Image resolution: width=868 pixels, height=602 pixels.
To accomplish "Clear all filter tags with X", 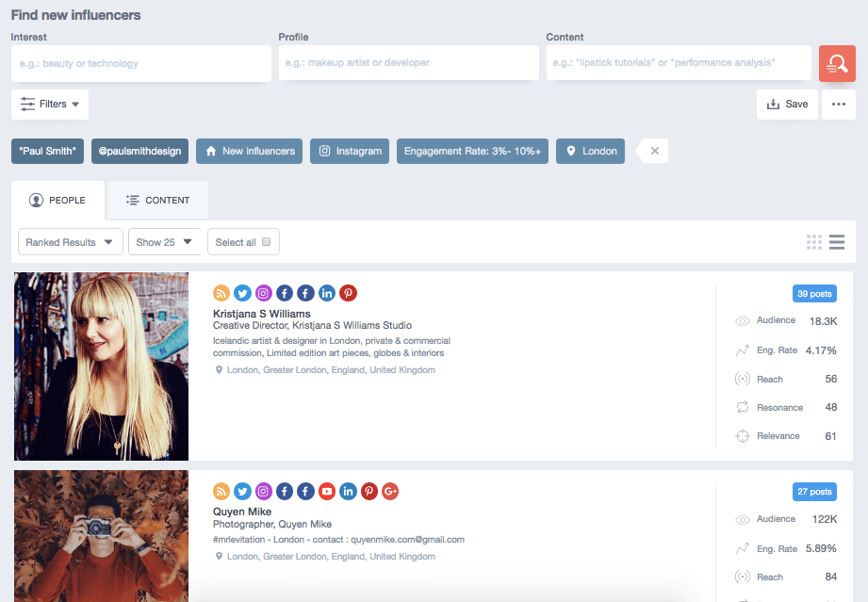I will point(655,151).
